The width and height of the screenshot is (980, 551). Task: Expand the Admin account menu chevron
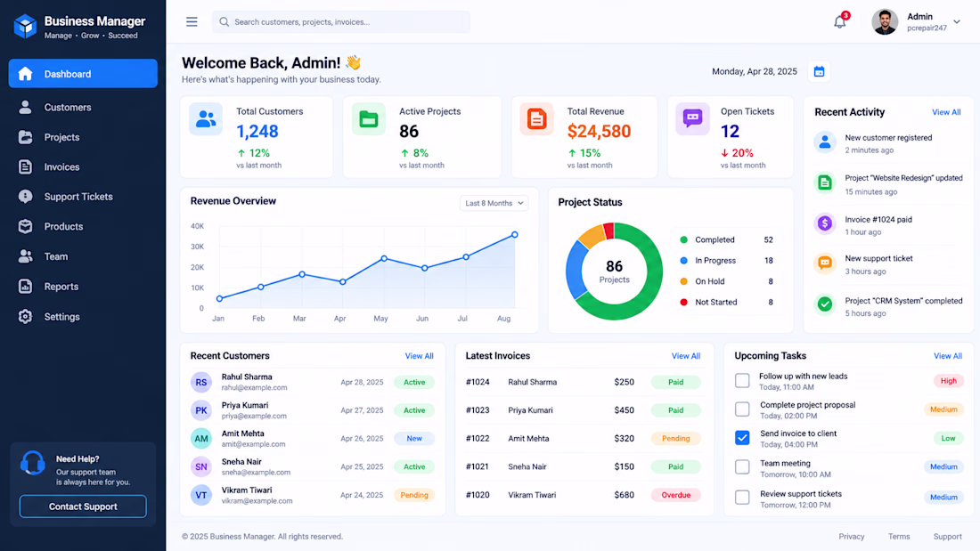point(956,22)
